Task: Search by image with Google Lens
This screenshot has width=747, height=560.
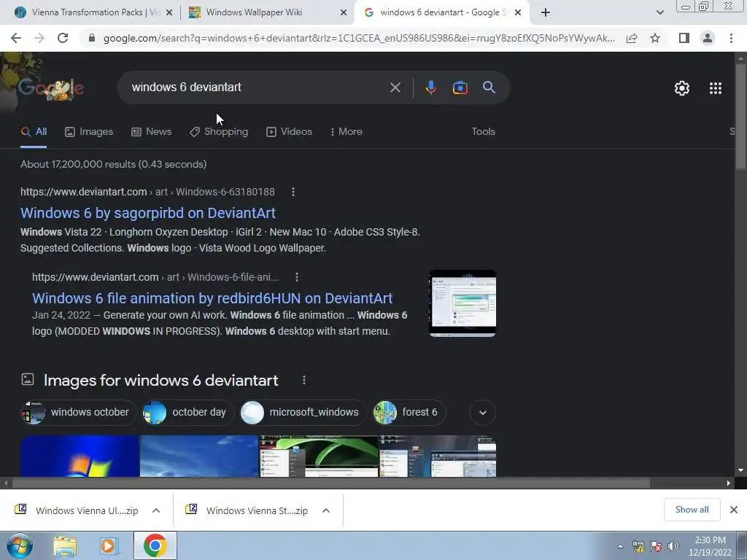Action: click(x=460, y=87)
